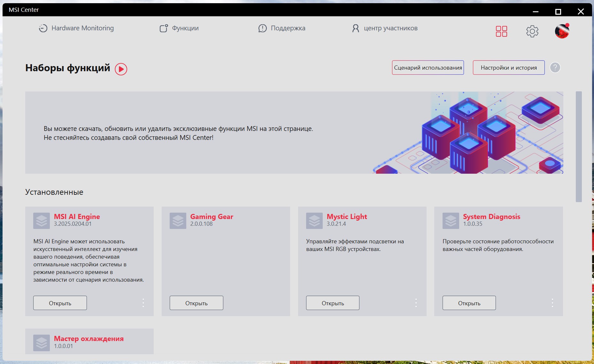Click the Поддержка exclamation bubble icon
Image resolution: width=594 pixels, height=364 pixels.
pyautogui.click(x=262, y=28)
